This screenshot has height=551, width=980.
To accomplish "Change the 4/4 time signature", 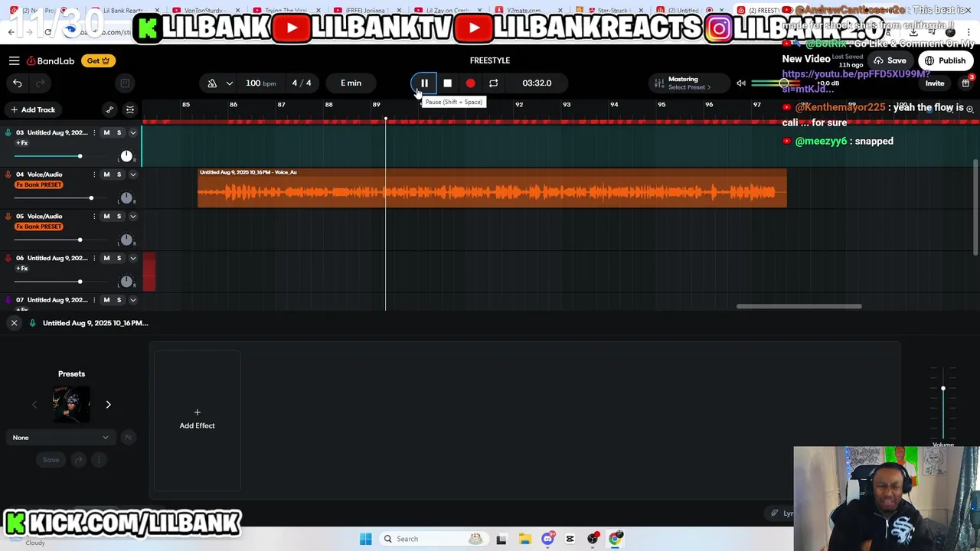I will click(302, 83).
